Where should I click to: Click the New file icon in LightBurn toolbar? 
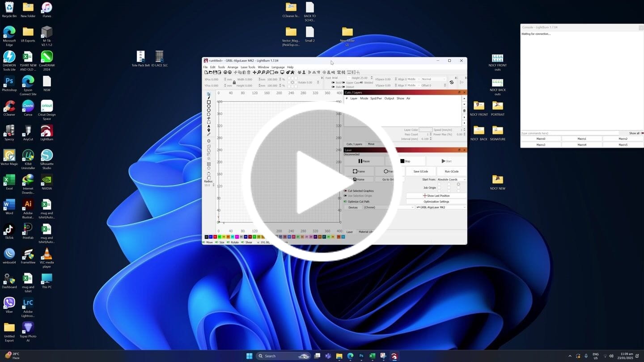point(206,72)
